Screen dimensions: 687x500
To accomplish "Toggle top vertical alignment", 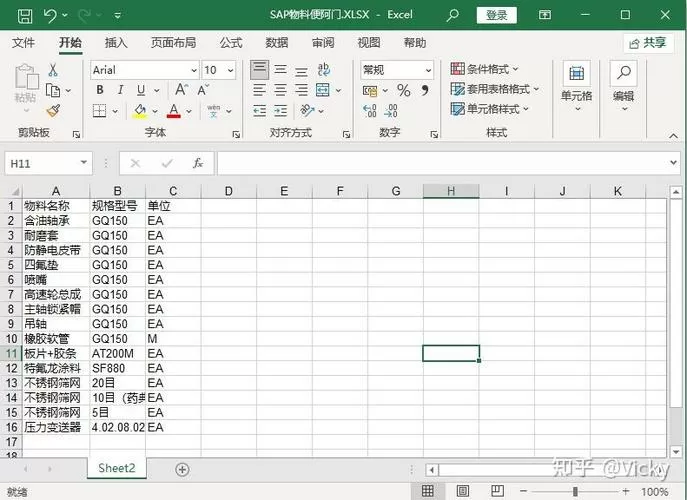I will point(259,70).
